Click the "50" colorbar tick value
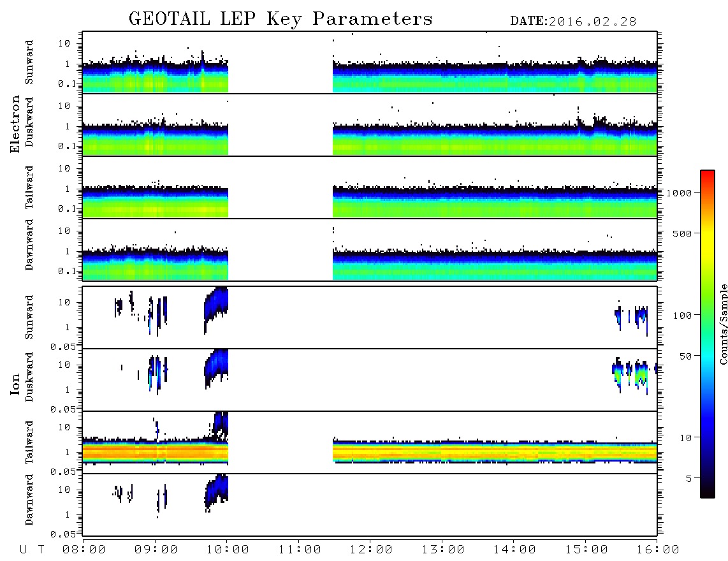This screenshot has width=728, height=561. [686, 356]
